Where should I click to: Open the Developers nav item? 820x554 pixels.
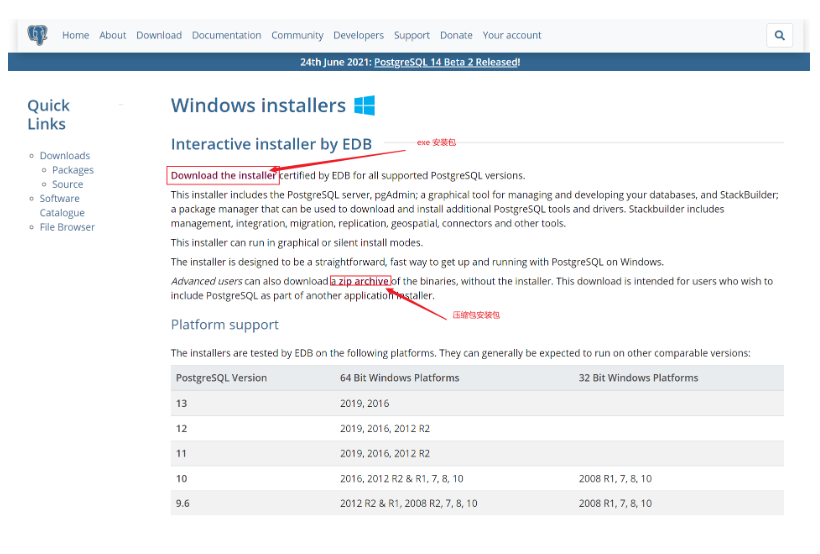click(358, 35)
